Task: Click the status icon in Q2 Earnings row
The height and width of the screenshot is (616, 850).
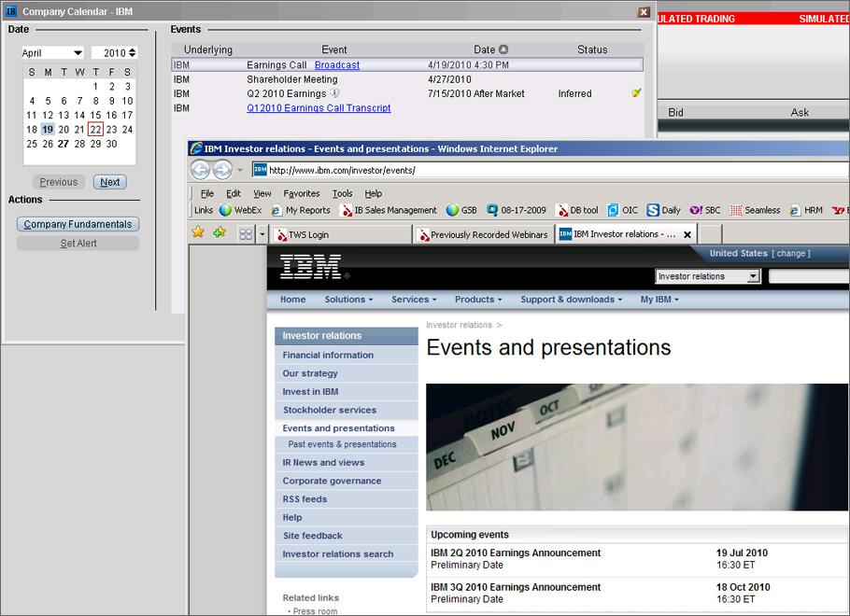Action: [636, 93]
